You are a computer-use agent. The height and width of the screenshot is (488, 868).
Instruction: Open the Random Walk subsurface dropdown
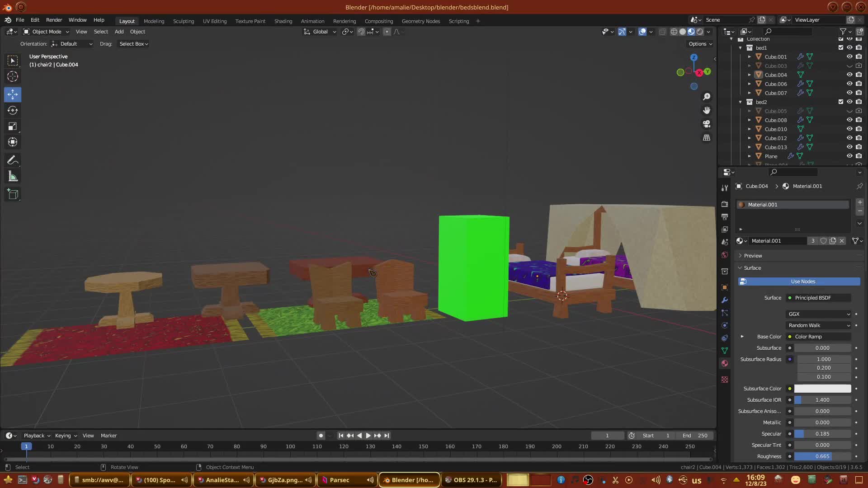[x=819, y=325]
